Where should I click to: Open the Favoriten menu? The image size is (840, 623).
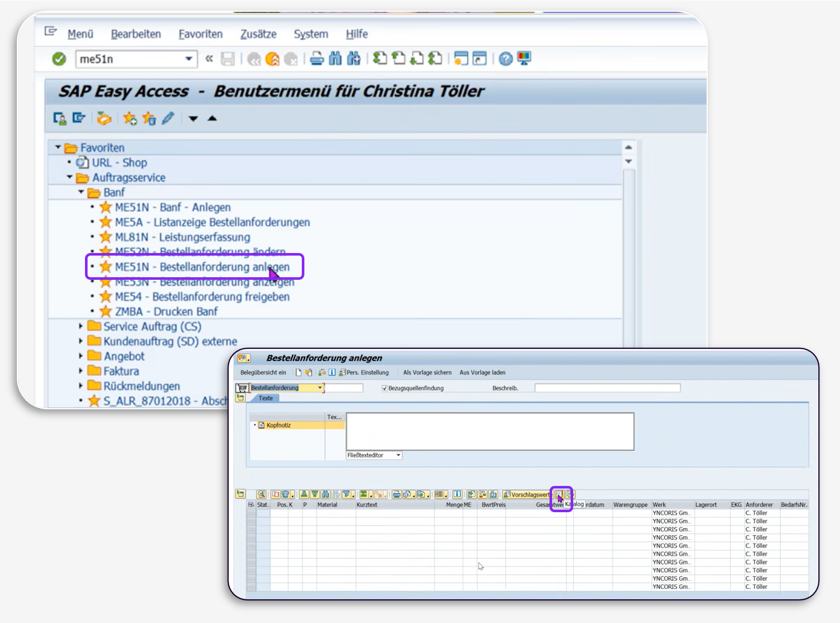click(x=200, y=34)
